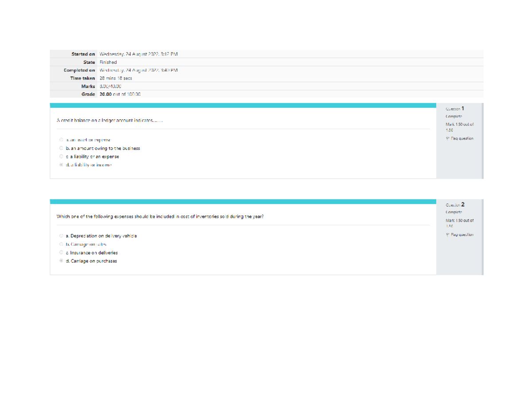The width and height of the screenshot is (532, 411).
Task: Select radio option 'a. an asset or expense'
Action: pos(61,140)
